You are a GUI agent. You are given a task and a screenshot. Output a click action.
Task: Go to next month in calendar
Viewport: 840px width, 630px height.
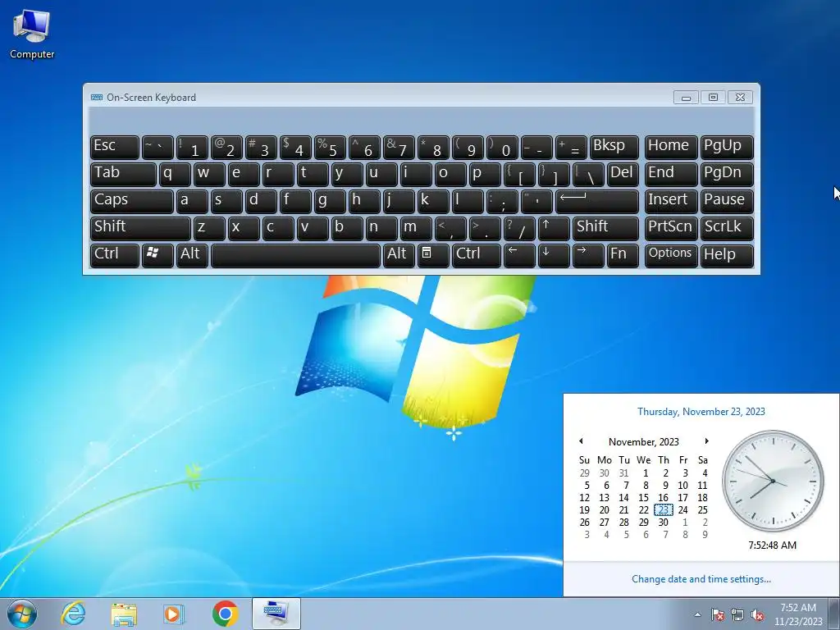coord(706,441)
